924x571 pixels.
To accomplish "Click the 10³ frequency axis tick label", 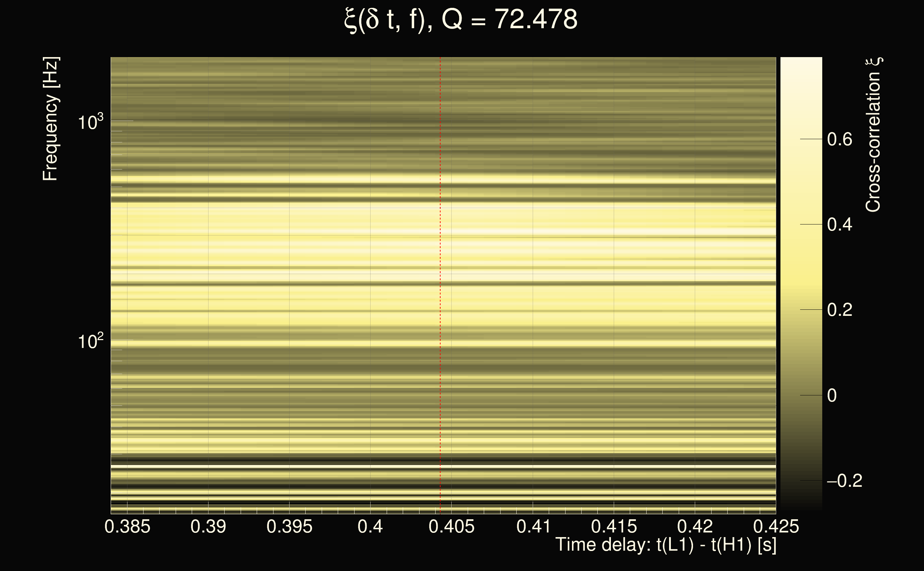I will [x=90, y=122].
